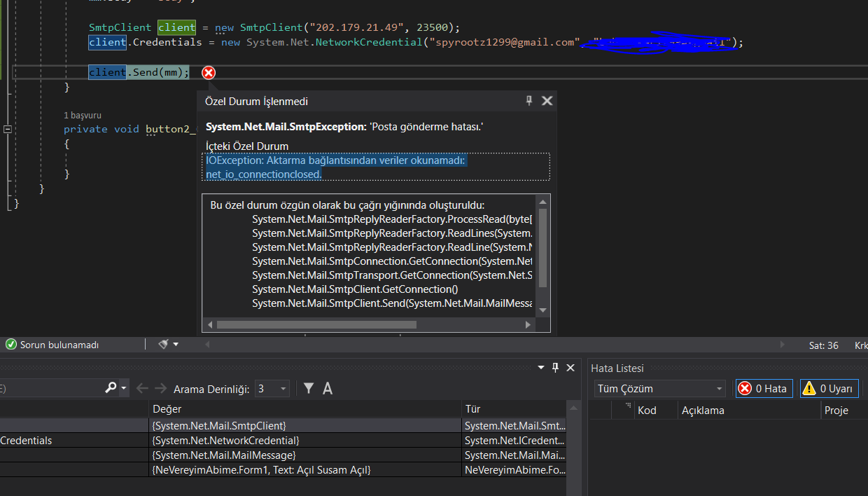The image size is (868, 496).
Task: Click the 'Sat: 36' line indicator
Action: tap(824, 345)
